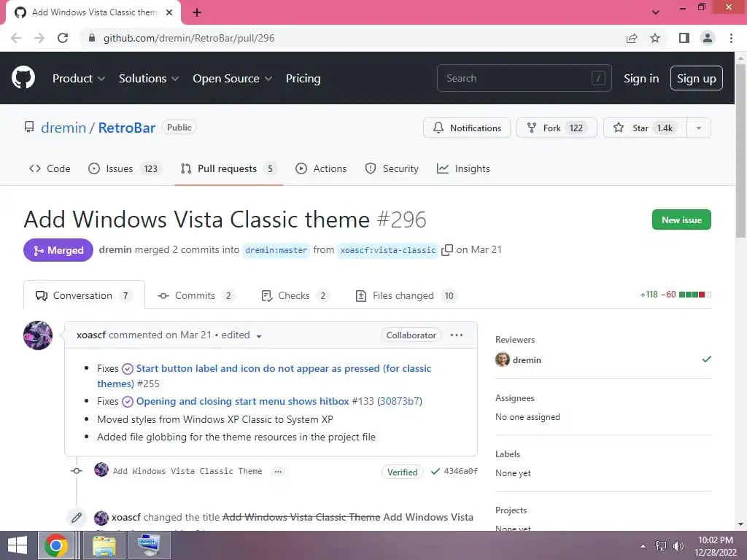Open the Chrome profile avatar icon
Image resolution: width=747 pixels, height=560 pixels.
[x=708, y=38]
